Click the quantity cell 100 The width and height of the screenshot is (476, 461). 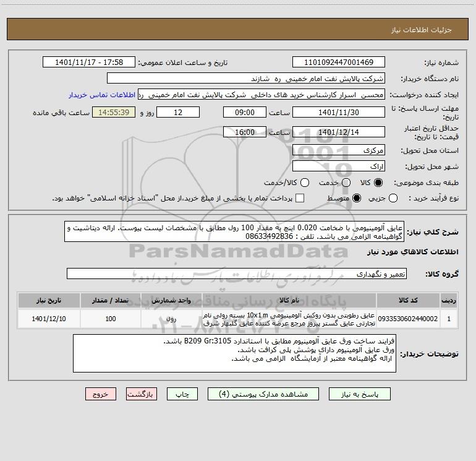click(111, 319)
